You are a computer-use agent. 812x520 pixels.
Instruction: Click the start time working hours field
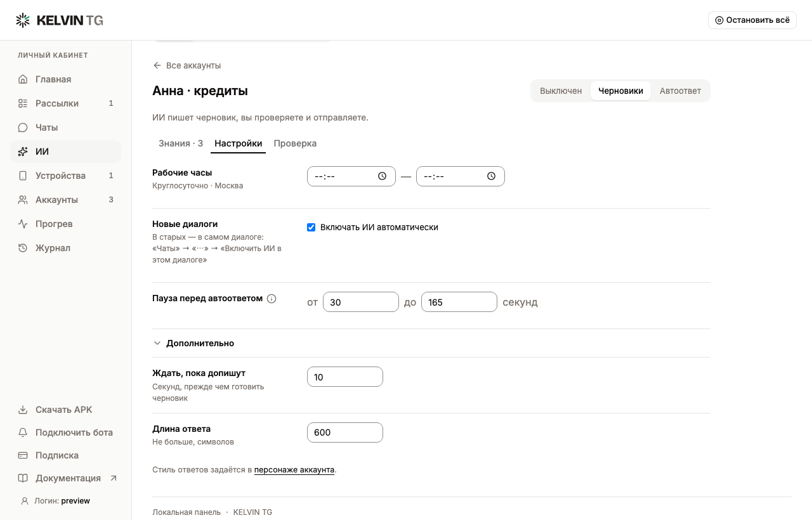click(x=351, y=176)
